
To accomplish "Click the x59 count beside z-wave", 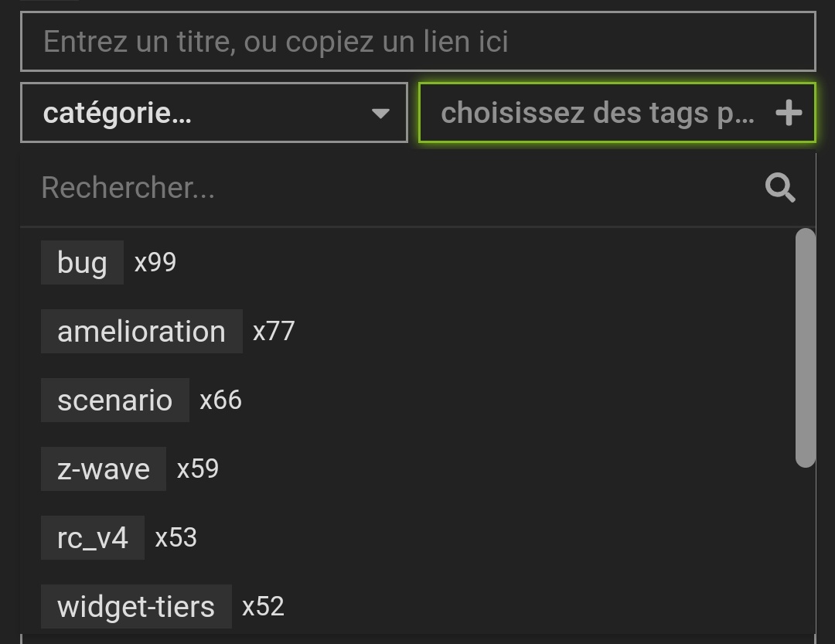I will pyautogui.click(x=198, y=469).
